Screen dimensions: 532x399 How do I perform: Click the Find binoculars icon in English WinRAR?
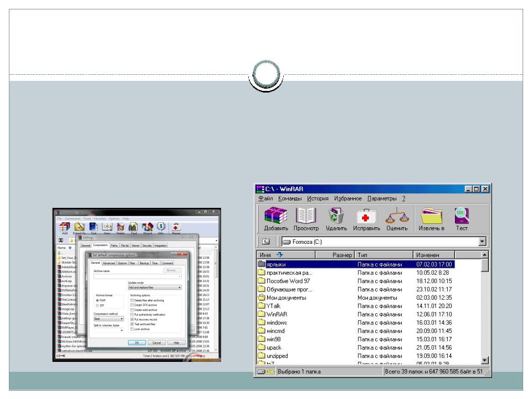click(134, 226)
